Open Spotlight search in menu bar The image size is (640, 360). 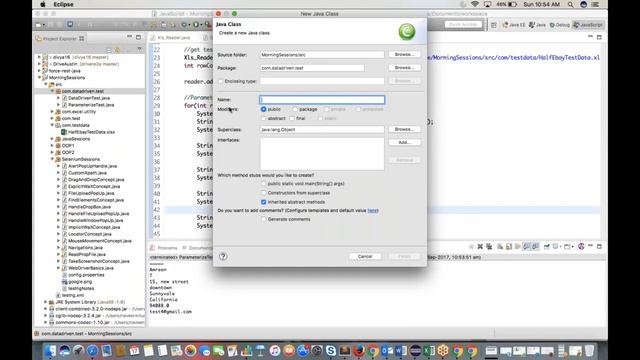click(x=570, y=4)
